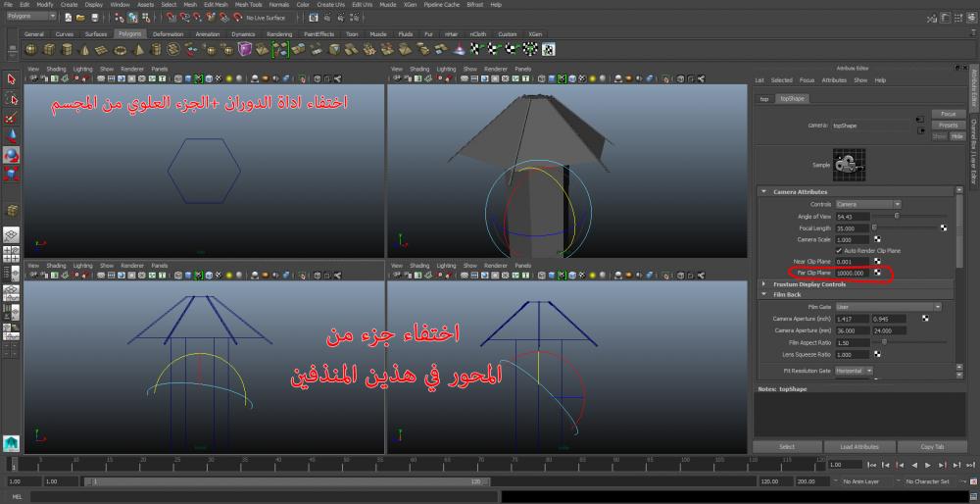Screen dimensions: 980x504
Task: Switch to four-view panel layout
Action: point(11,254)
